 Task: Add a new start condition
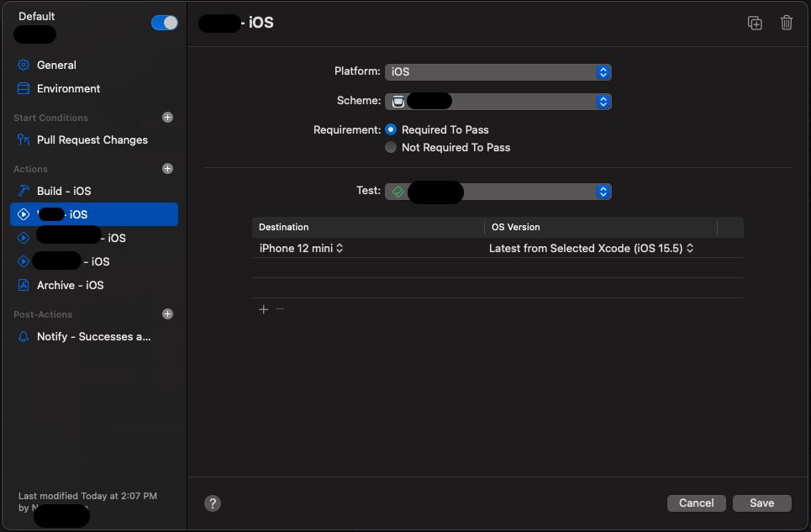coord(167,118)
